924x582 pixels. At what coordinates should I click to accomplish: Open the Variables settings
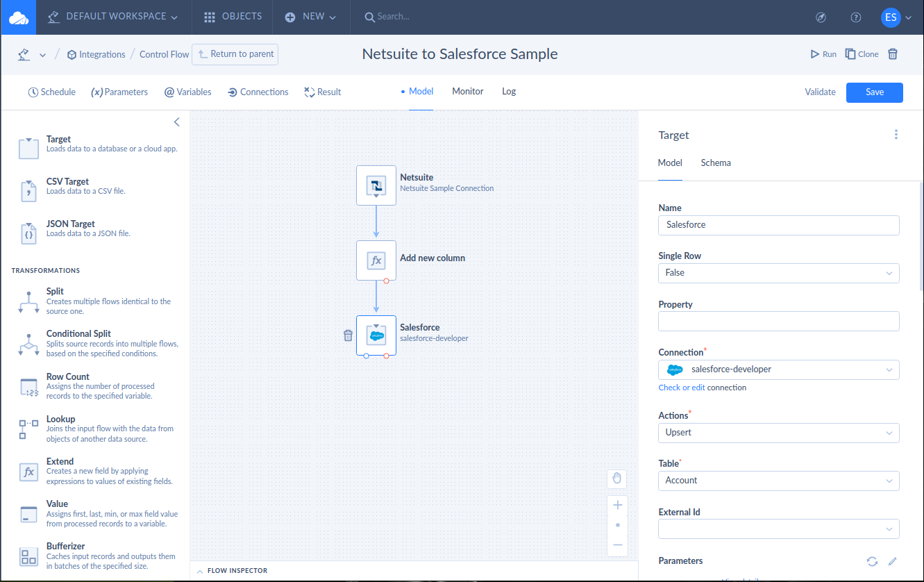point(187,92)
